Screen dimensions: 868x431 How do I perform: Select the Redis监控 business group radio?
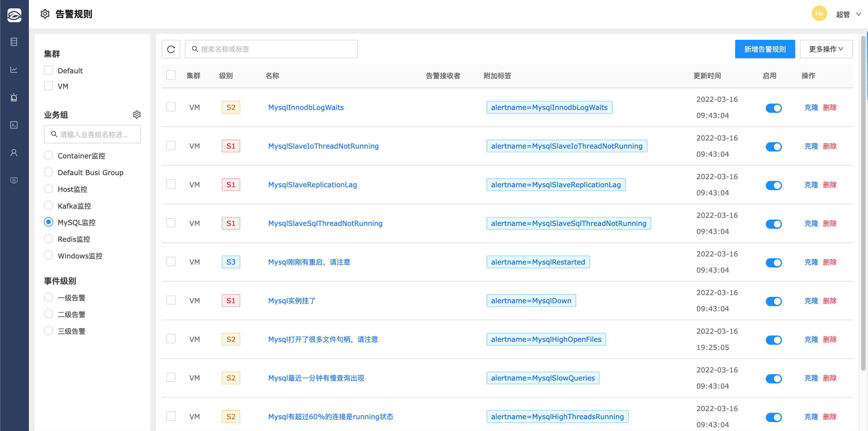[x=49, y=239]
